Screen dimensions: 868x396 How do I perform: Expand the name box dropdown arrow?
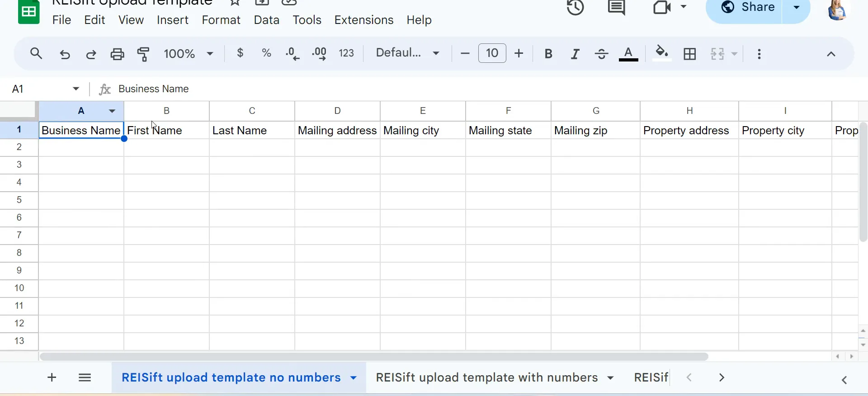[76, 89]
